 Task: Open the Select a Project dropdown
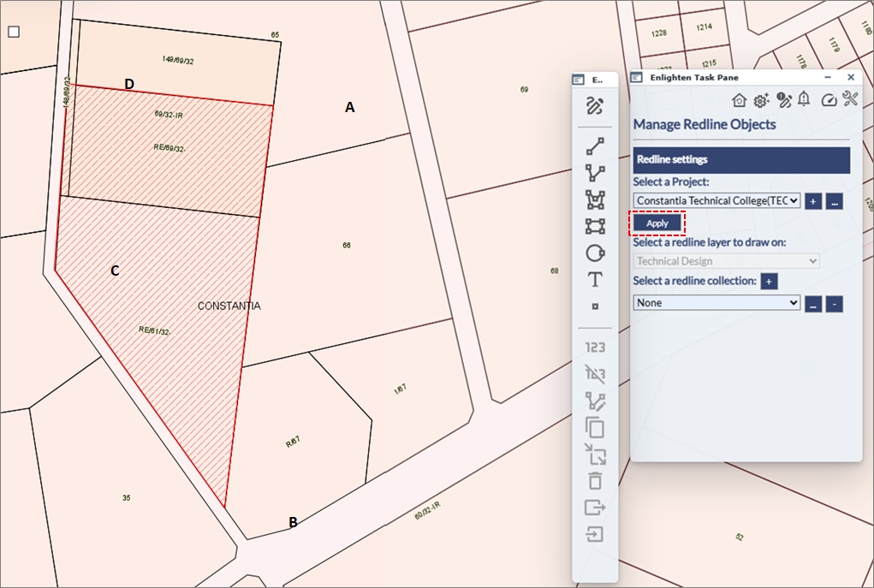point(717,200)
